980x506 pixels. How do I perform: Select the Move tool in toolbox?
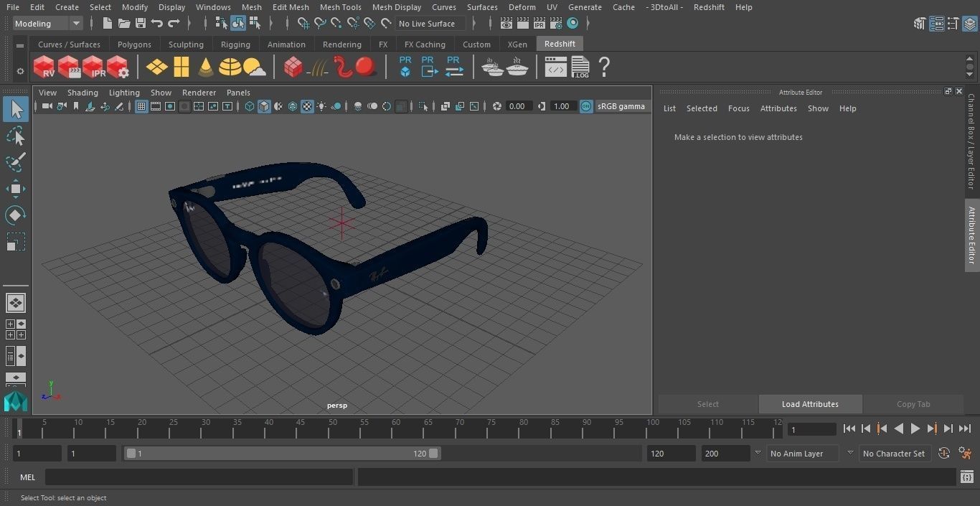coord(16,189)
